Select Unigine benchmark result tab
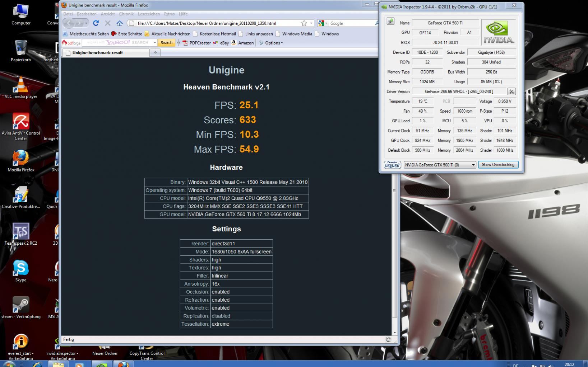Image resolution: width=588 pixels, height=367 pixels. click(x=106, y=53)
